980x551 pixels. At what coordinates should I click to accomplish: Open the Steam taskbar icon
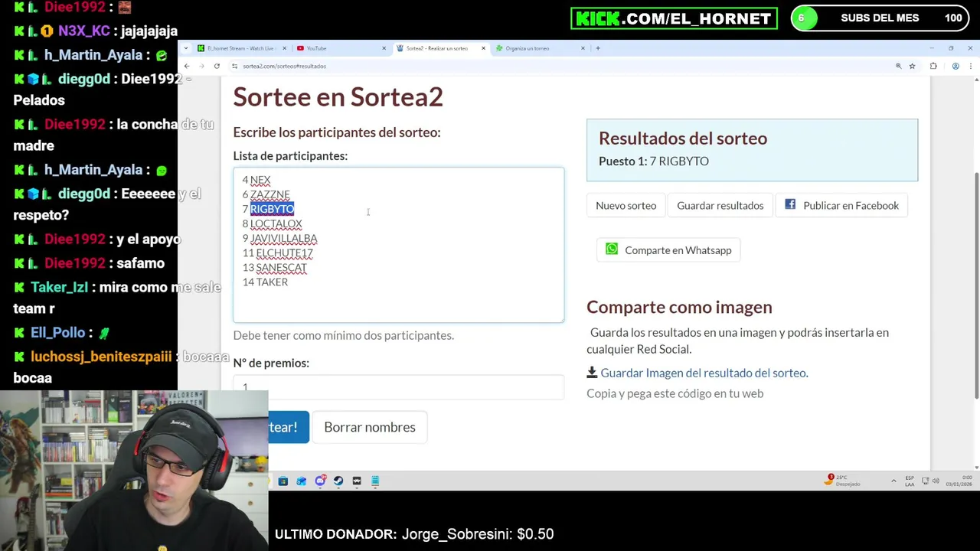pos(338,481)
